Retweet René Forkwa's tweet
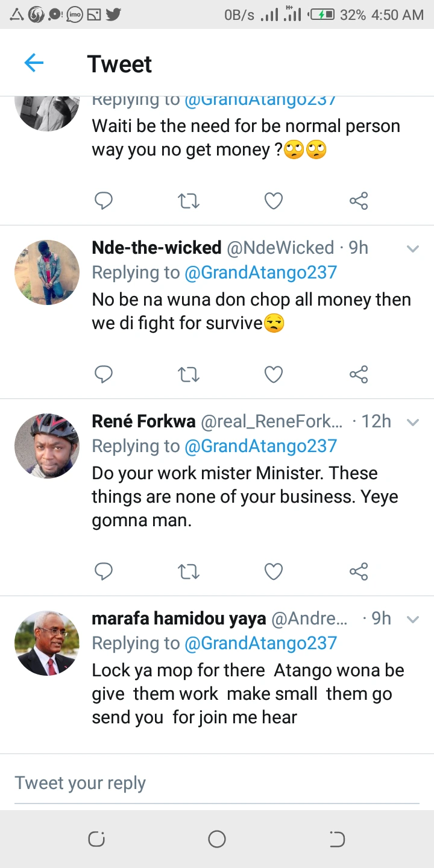Viewport: 434px width, 868px height. point(189,571)
